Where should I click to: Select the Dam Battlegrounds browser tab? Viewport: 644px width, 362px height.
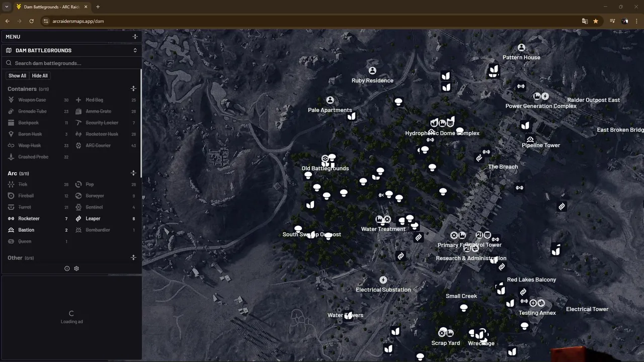point(52,7)
